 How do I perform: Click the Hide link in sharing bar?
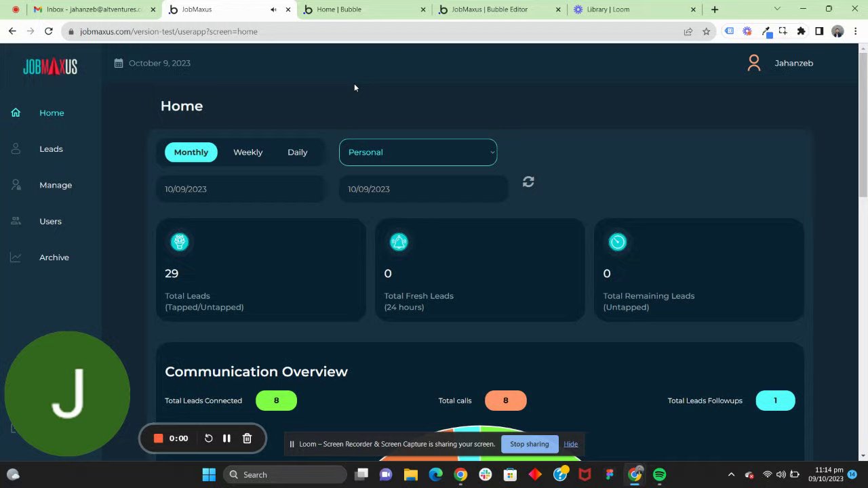pyautogui.click(x=570, y=444)
